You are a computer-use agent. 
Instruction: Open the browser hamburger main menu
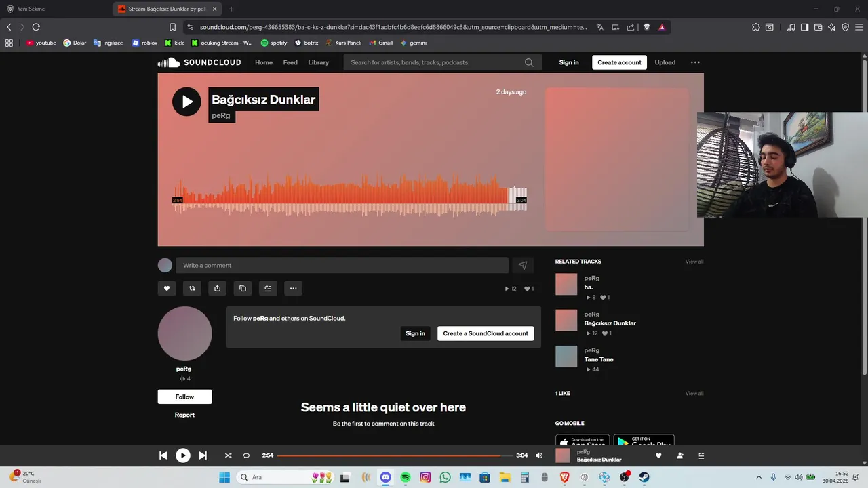click(x=859, y=27)
